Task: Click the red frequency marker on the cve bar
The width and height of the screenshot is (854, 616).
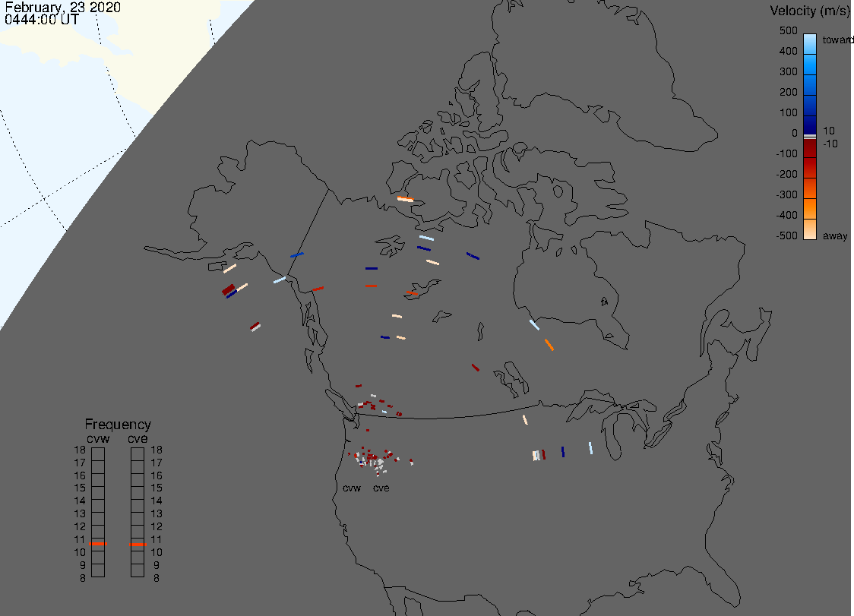Action: tap(138, 544)
